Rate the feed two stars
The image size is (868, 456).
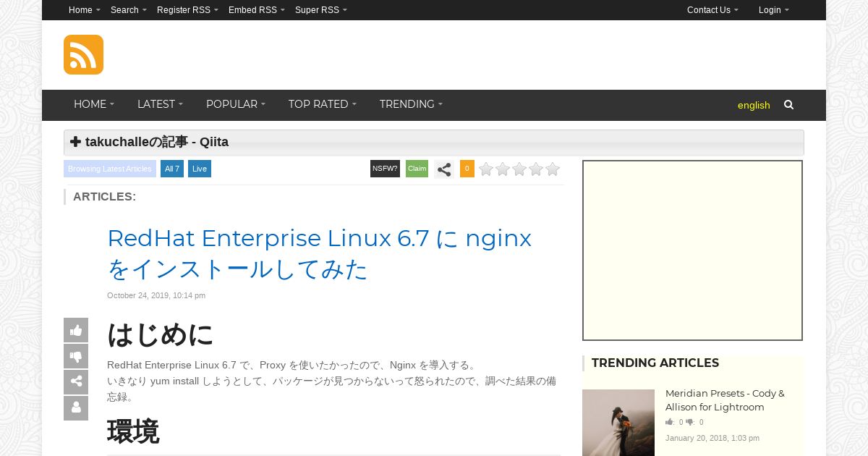tap(503, 169)
